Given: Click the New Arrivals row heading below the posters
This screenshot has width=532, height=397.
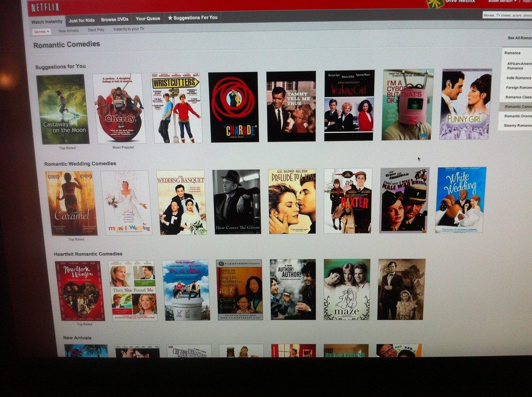Looking at the screenshot, I should [77, 338].
